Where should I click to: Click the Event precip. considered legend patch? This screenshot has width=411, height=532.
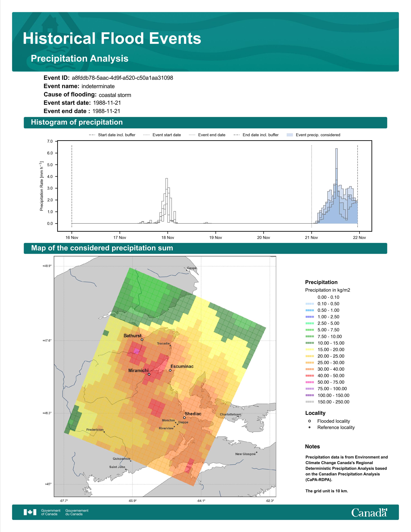[x=290, y=135]
